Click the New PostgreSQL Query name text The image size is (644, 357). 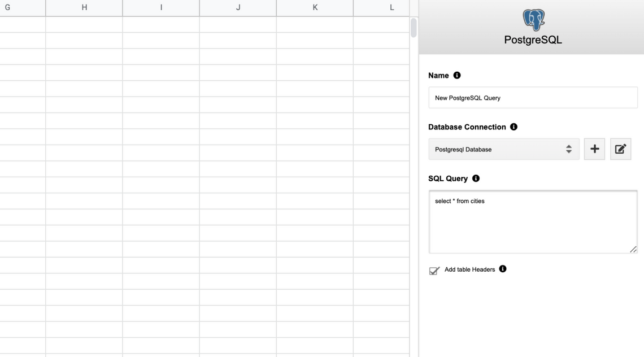(467, 98)
